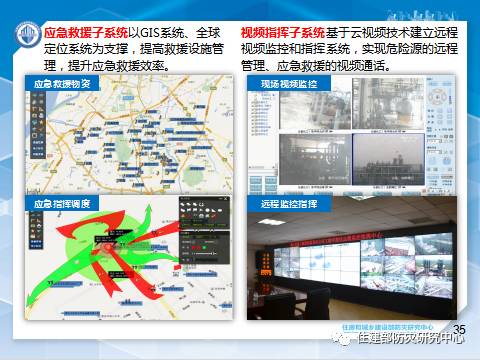Pick the red color swatch in plotting panel
The image size is (480, 360).
point(194,248)
